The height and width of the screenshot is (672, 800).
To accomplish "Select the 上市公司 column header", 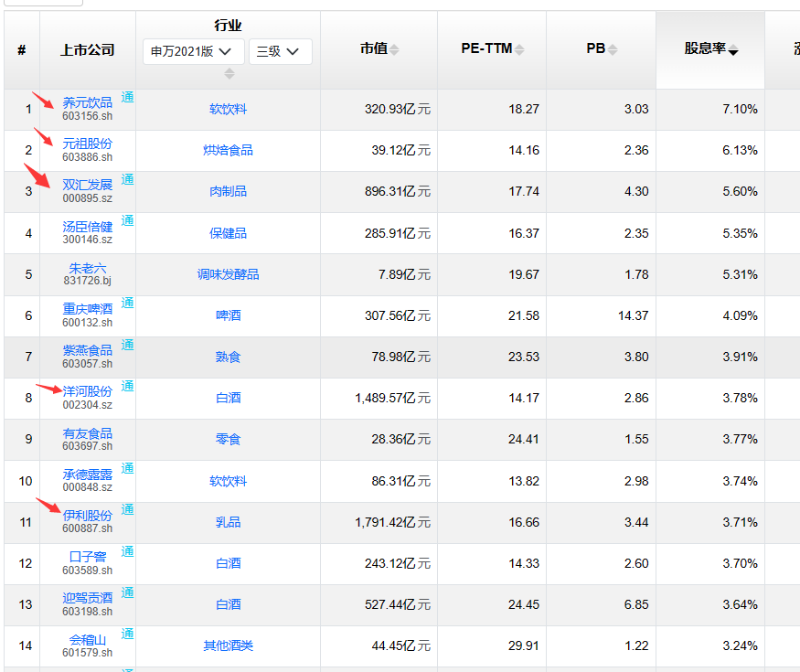I will 87,50.
